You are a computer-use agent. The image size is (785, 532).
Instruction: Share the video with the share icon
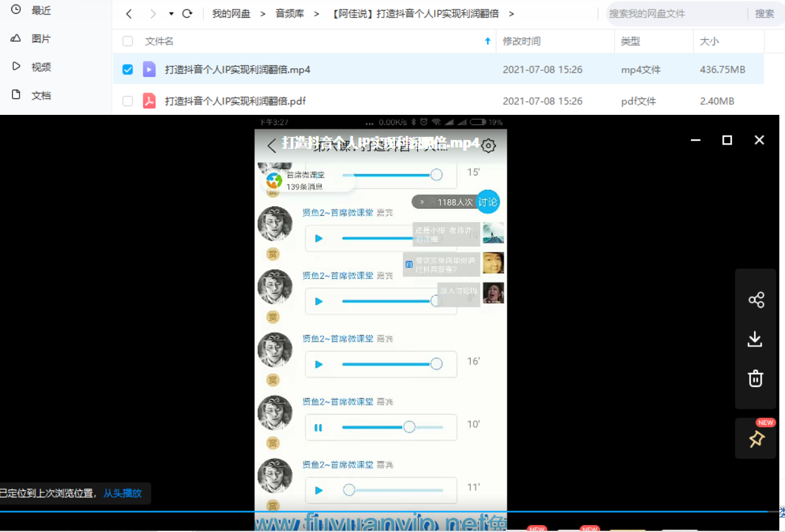coord(756,300)
